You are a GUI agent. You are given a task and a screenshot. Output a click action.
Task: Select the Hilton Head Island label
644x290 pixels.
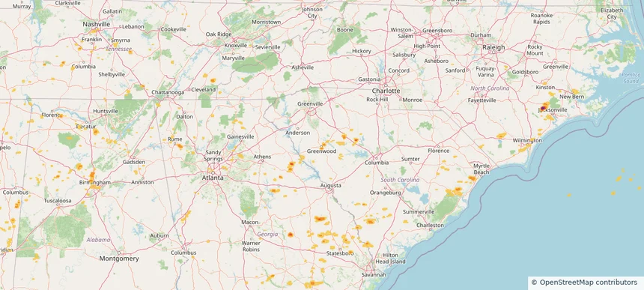391,259
